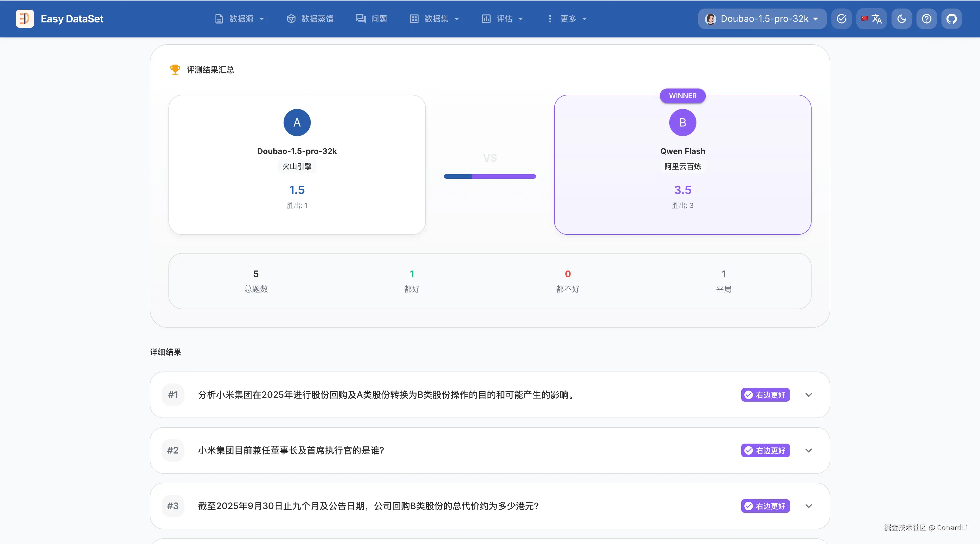
Task: Click 右边更好 badge on question #3
Action: [765, 506]
